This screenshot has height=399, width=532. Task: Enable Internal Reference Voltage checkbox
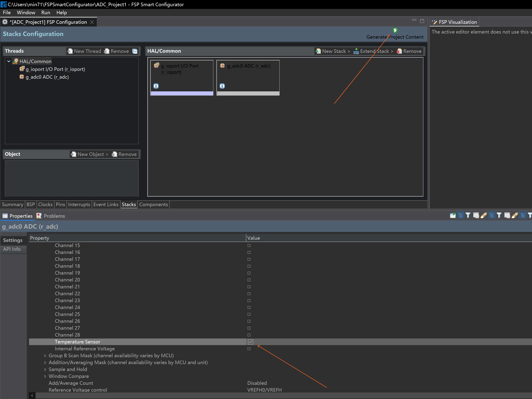click(x=249, y=349)
